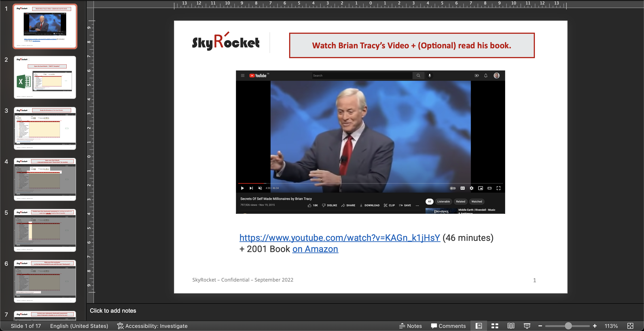Click the YouTube notifications bell icon
This screenshot has height=331, width=644.
click(486, 76)
